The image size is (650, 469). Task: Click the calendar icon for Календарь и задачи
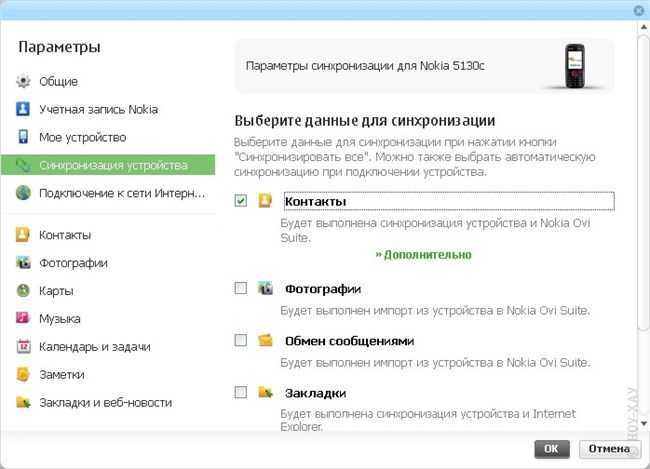coord(23,346)
